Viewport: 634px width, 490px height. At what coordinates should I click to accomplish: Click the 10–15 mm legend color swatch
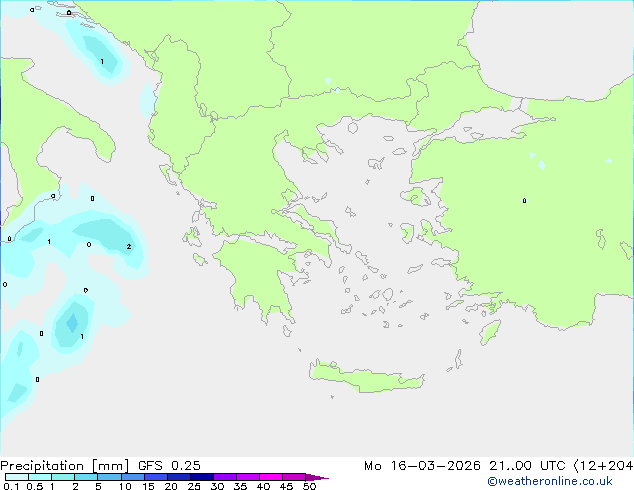pos(133,477)
